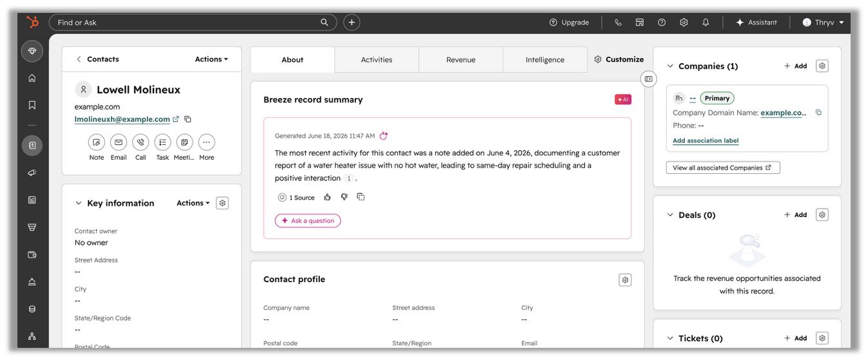Open the Sales sidebar icon
The width and height of the screenshot is (868, 362).
[x=32, y=227]
